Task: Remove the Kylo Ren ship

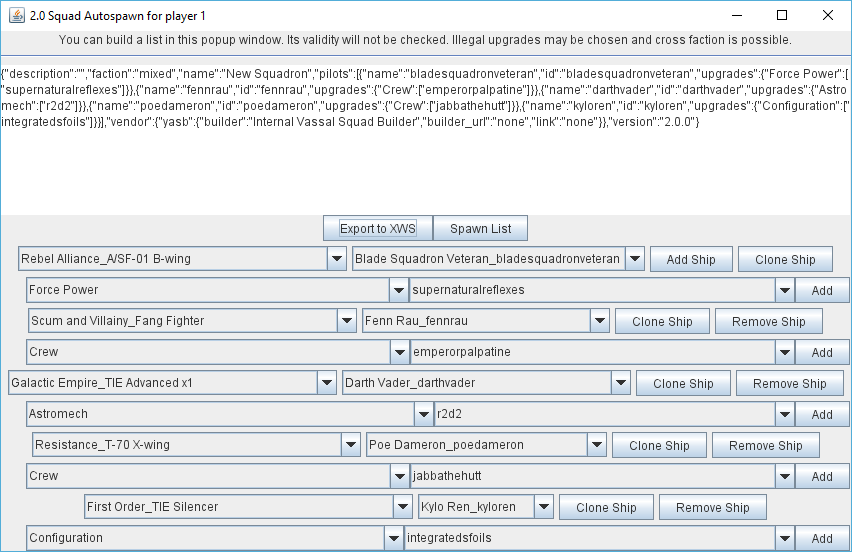Action: coord(712,507)
